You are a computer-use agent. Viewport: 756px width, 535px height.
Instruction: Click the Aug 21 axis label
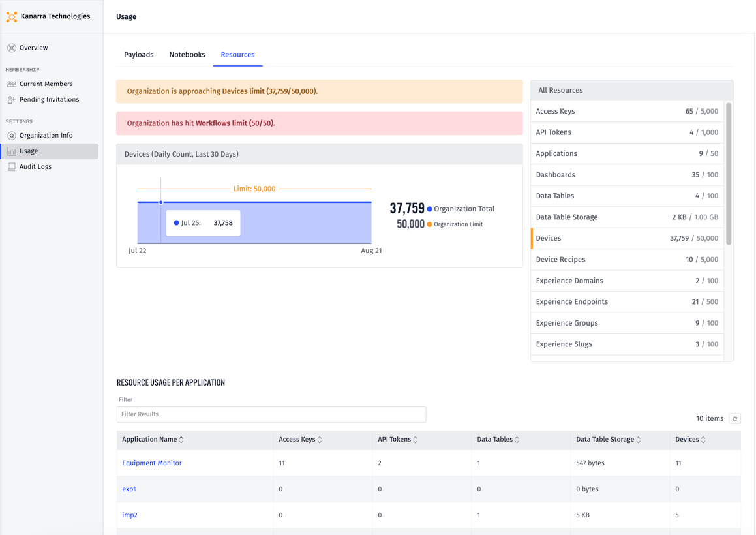pos(371,251)
